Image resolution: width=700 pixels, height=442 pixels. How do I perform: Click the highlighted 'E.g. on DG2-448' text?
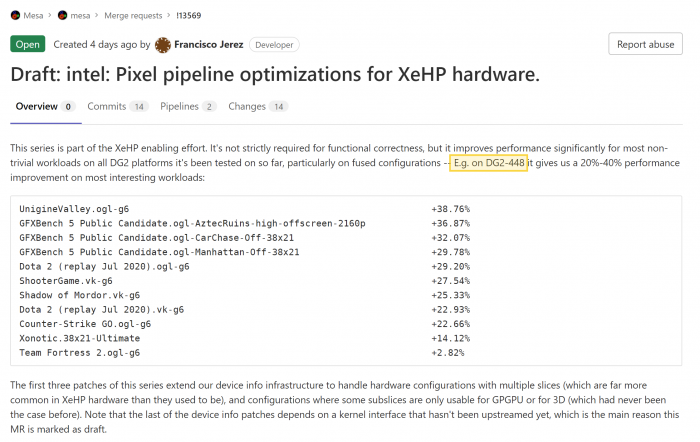[x=489, y=163]
